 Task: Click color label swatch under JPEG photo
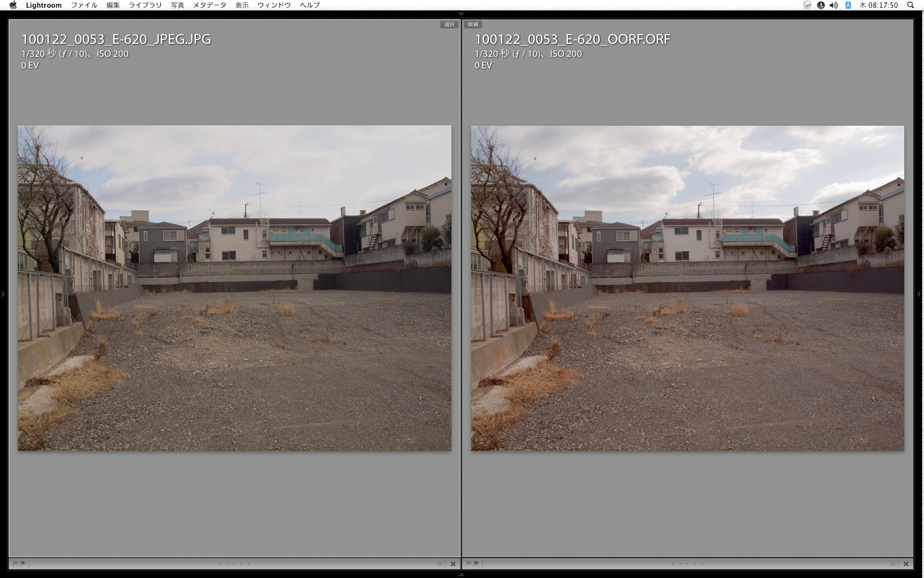point(439,564)
